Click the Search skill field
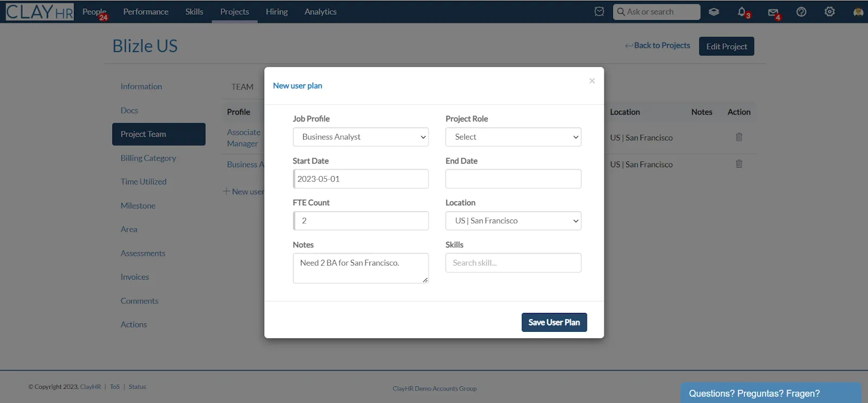This screenshot has height=403, width=868. [x=513, y=263]
